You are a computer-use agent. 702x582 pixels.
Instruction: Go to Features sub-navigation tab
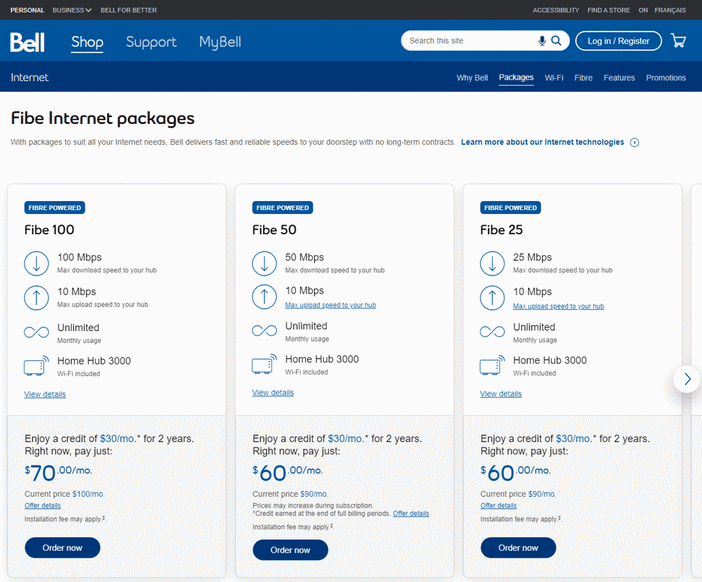click(x=619, y=77)
